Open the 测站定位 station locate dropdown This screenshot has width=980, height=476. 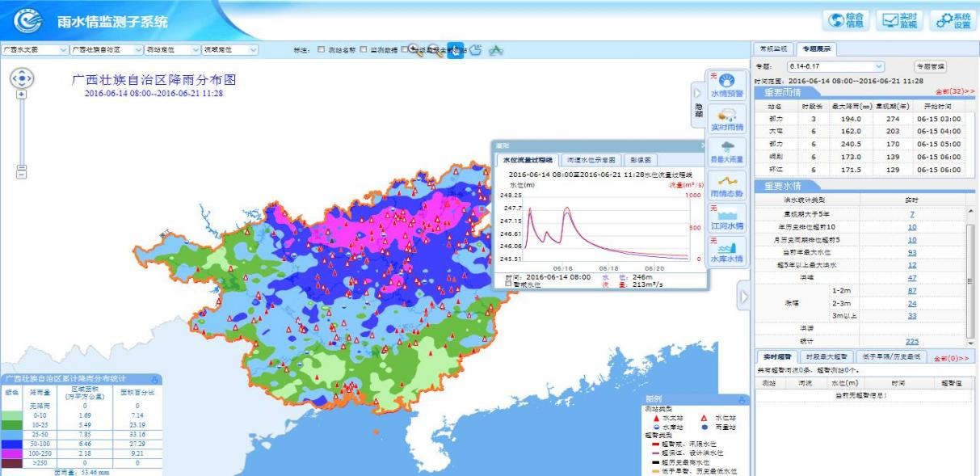[170, 50]
